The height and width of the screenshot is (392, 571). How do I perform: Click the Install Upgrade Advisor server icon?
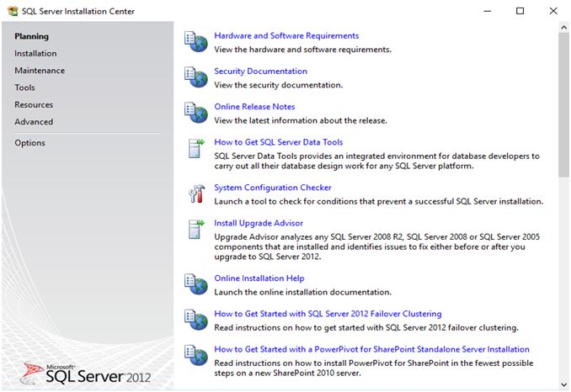coord(196,230)
